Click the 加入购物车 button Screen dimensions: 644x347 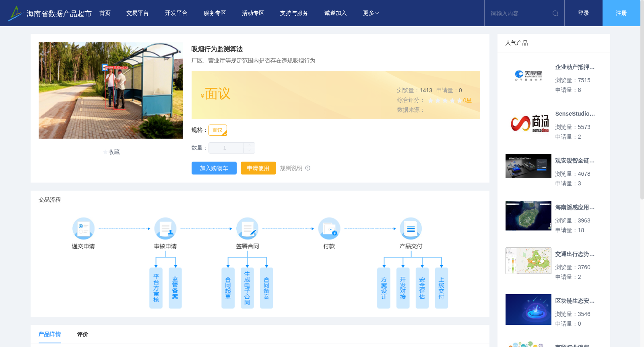coord(214,168)
